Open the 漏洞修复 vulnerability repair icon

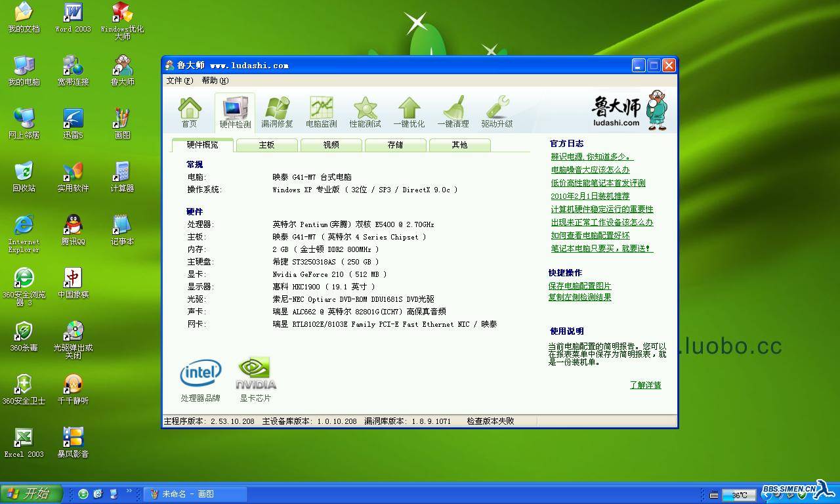(277, 112)
